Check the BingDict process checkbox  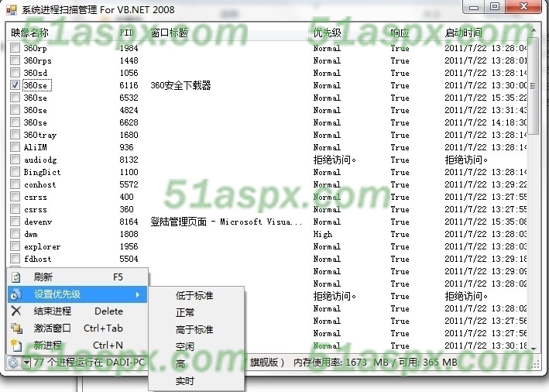[x=15, y=172]
